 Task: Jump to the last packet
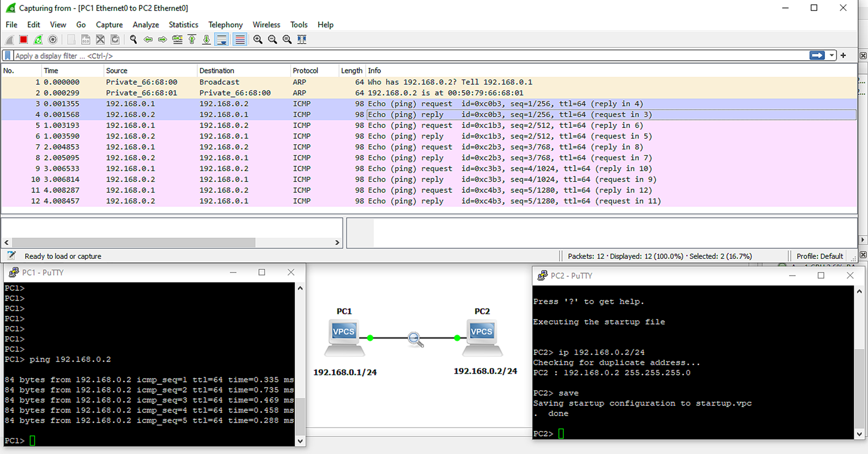[207, 40]
